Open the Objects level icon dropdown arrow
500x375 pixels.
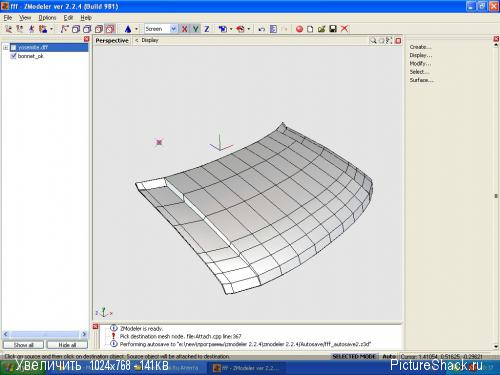tap(51, 29)
